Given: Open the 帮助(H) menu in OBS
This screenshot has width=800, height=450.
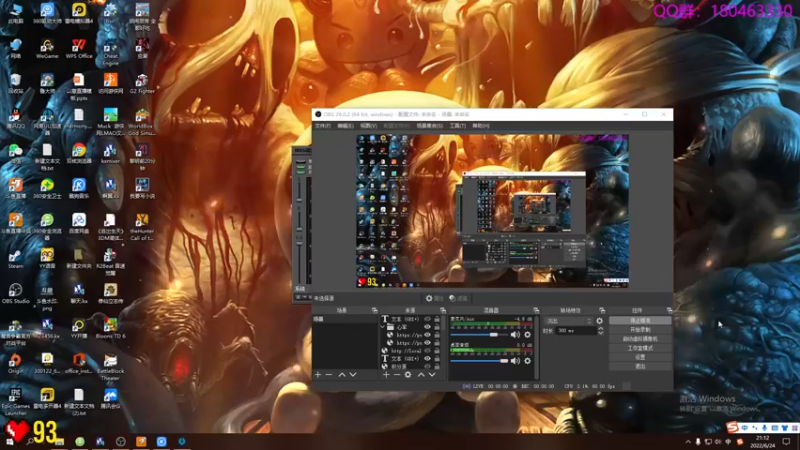Looking at the screenshot, I should pyautogui.click(x=481, y=126).
